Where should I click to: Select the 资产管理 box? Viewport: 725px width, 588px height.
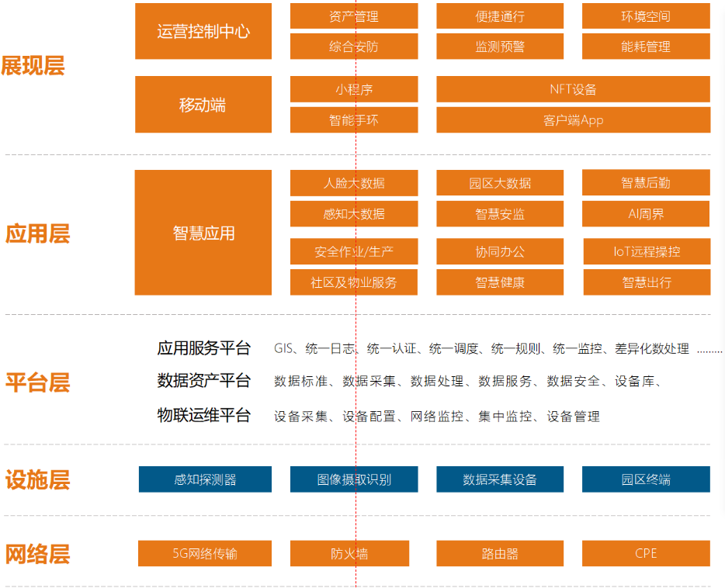pos(354,16)
